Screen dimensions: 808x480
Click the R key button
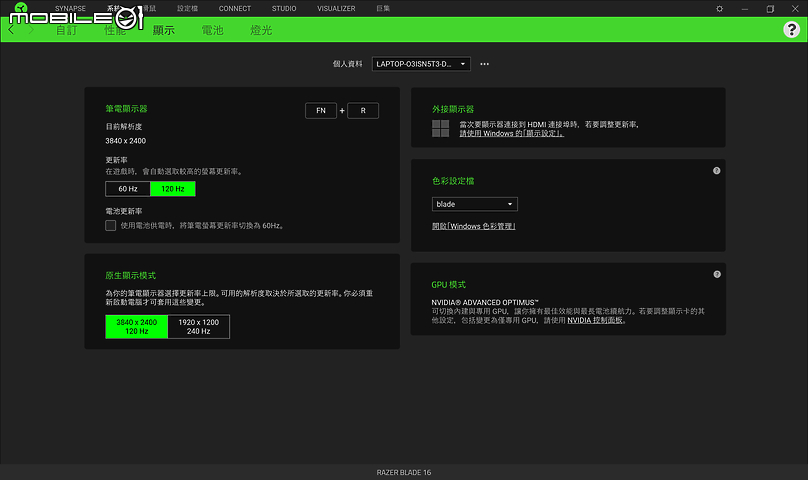pyautogui.click(x=363, y=110)
